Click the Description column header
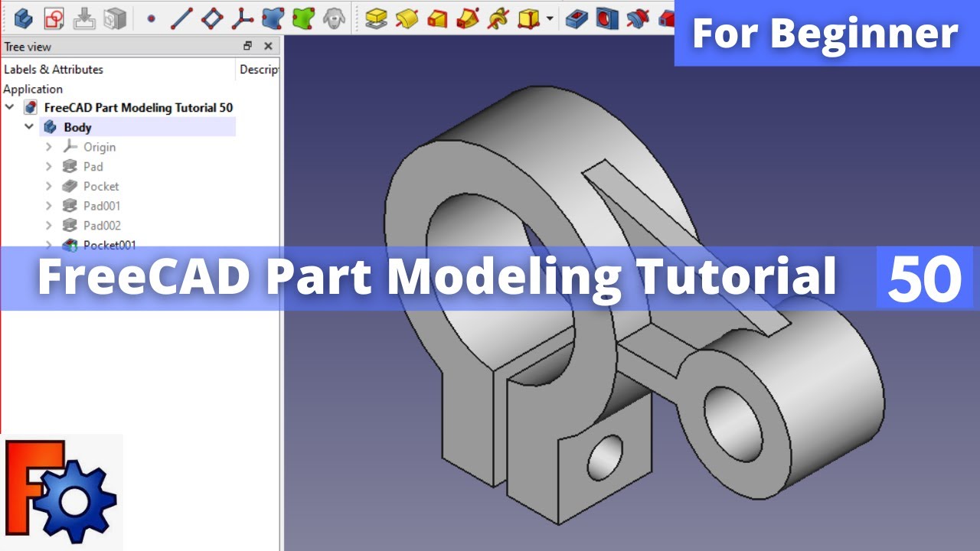 pos(259,69)
